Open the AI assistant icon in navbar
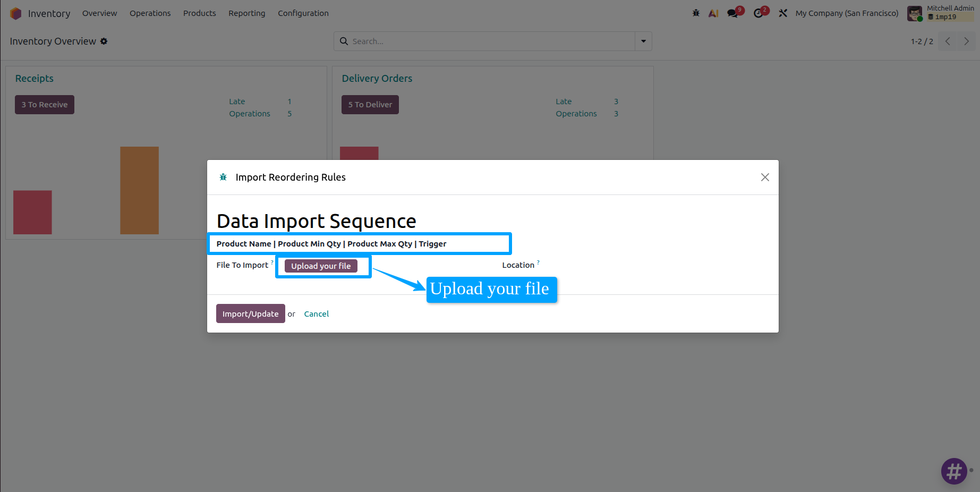 coord(713,13)
